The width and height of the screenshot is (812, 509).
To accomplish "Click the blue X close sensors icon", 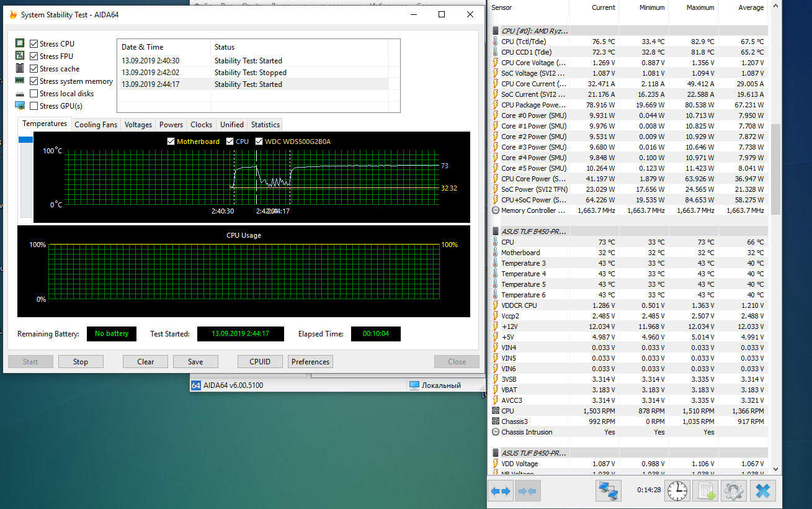I will tap(763, 491).
